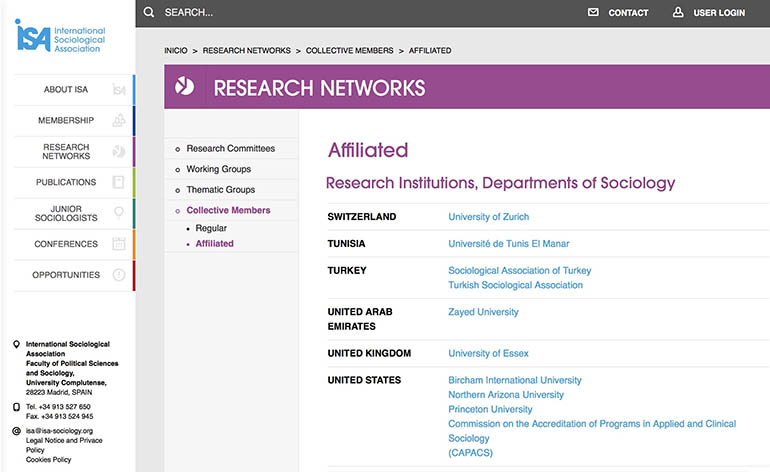Click the Membership people icon
This screenshot has width=770, height=472.
(x=119, y=120)
